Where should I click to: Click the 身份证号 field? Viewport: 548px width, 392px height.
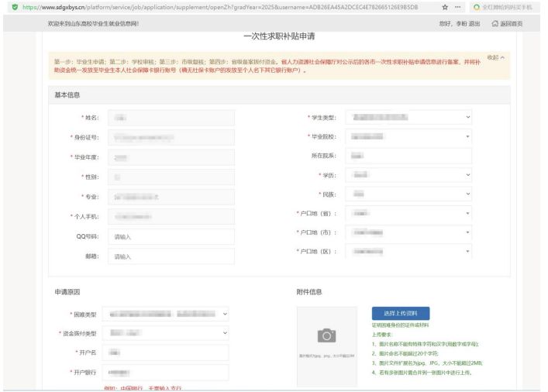tap(171, 138)
